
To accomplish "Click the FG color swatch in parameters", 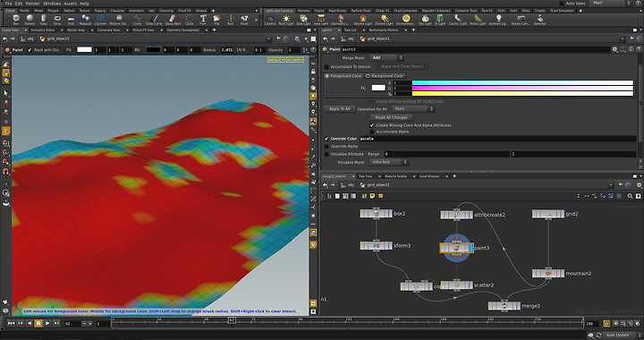I will (x=378, y=88).
